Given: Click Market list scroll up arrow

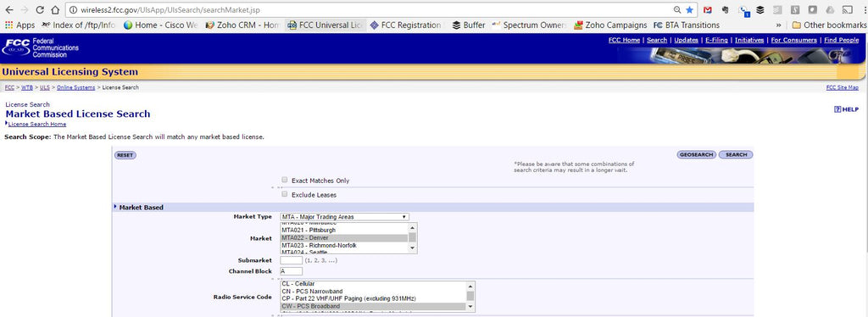Looking at the screenshot, I should 413,227.
